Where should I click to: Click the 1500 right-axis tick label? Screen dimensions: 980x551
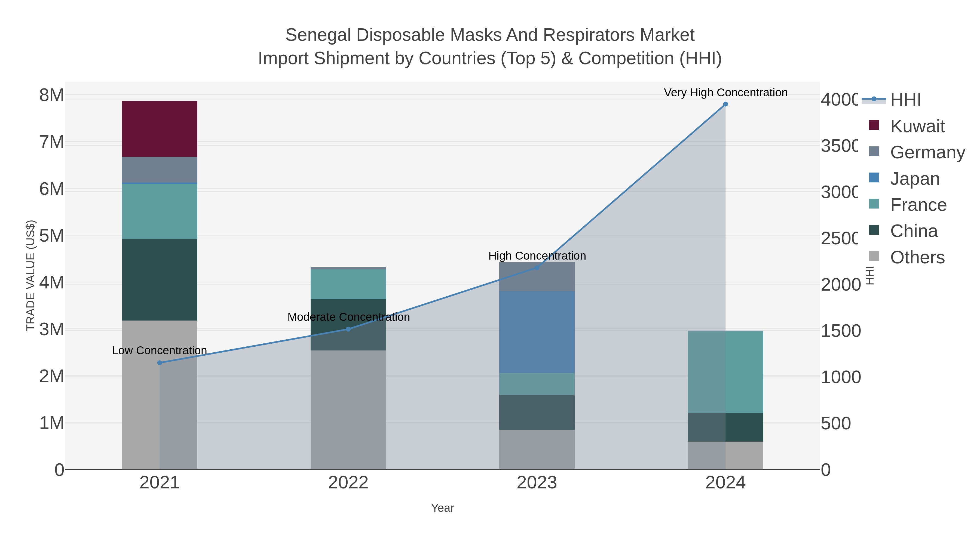pyautogui.click(x=841, y=331)
